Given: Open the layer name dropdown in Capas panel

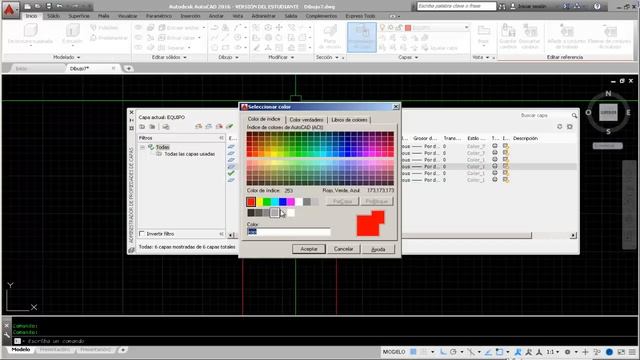Looking at the screenshot, I should click(x=467, y=27).
